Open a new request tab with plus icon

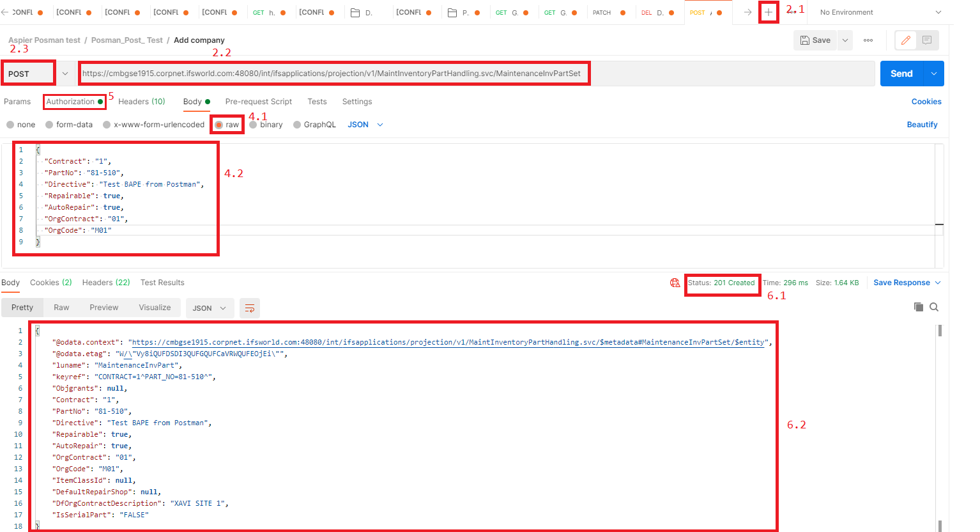769,12
